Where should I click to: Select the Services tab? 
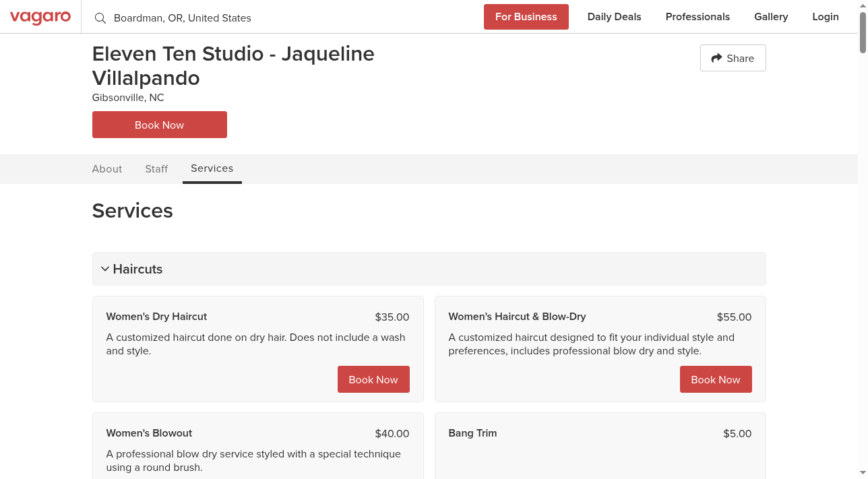pos(212,168)
